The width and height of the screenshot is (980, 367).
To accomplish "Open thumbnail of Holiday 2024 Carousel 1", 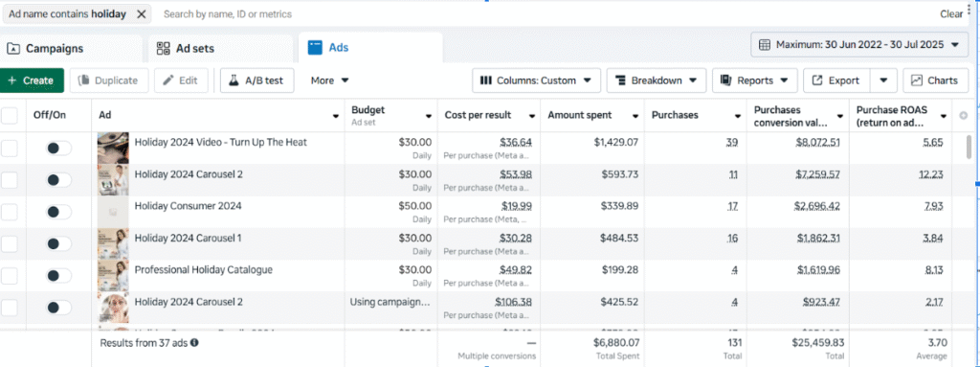I will click(113, 243).
